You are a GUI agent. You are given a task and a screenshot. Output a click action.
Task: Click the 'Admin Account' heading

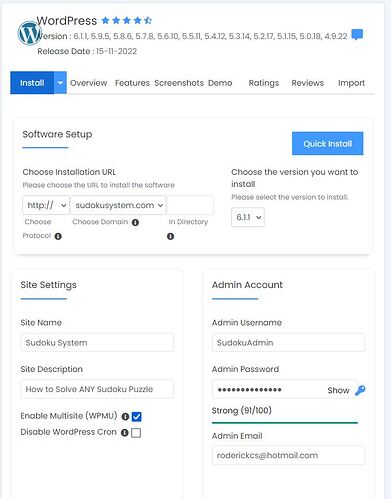247,285
